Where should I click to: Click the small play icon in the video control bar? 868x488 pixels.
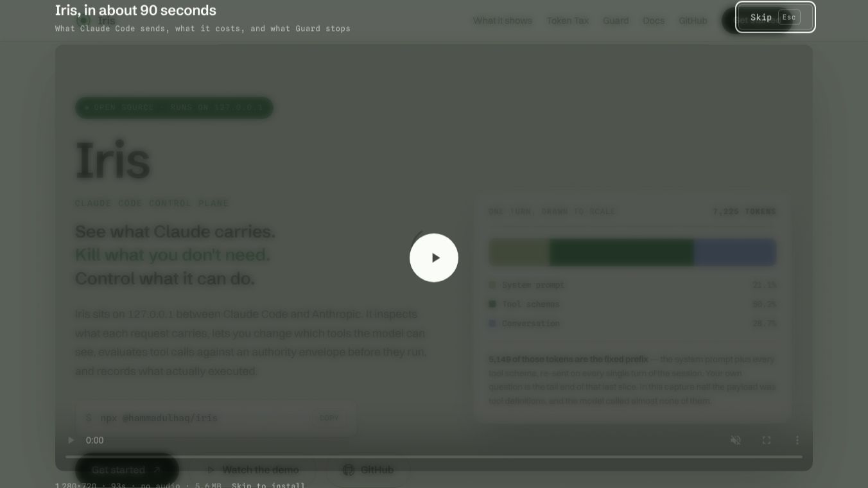pos(71,440)
